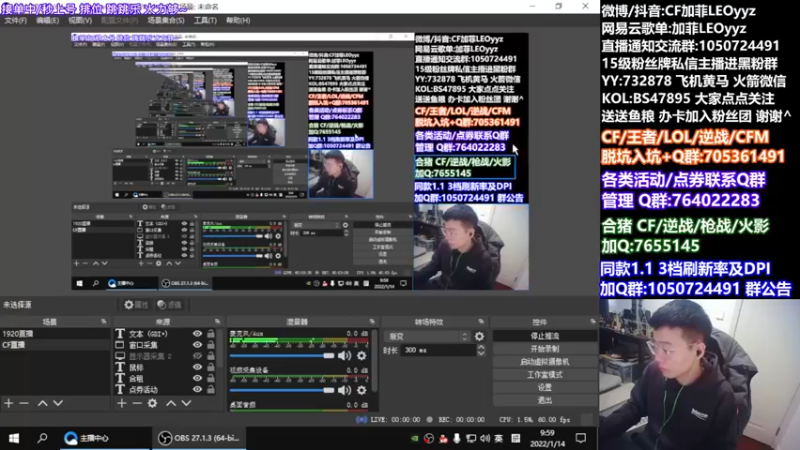Hide the 文本 (GDI+) source
The width and height of the screenshot is (800, 450).
click(197, 334)
